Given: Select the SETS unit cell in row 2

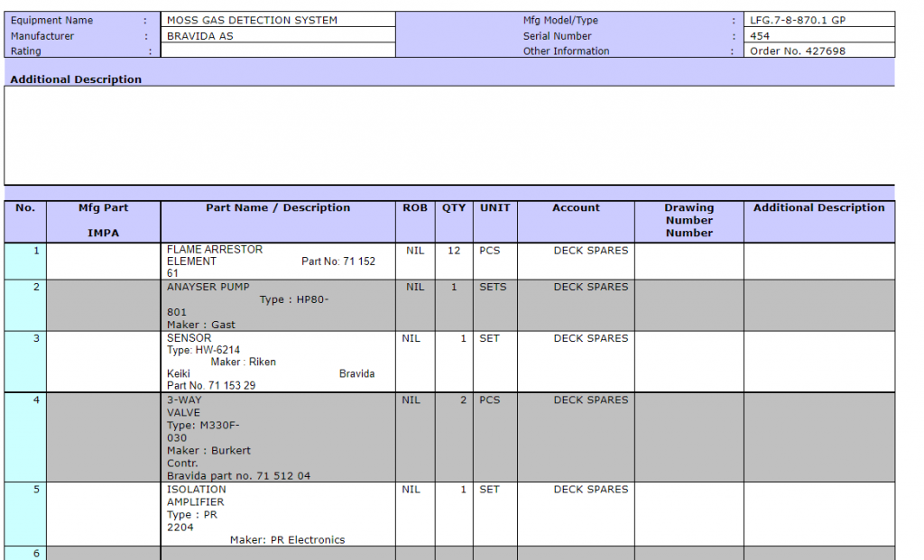Looking at the screenshot, I should (x=494, y=288).
